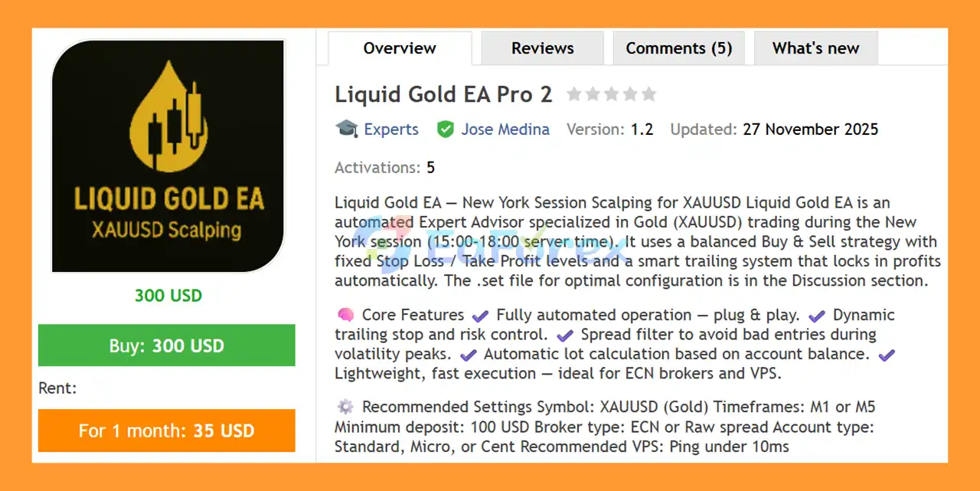Select the Overview tab

pyautogui.click(x=399, y=47)
